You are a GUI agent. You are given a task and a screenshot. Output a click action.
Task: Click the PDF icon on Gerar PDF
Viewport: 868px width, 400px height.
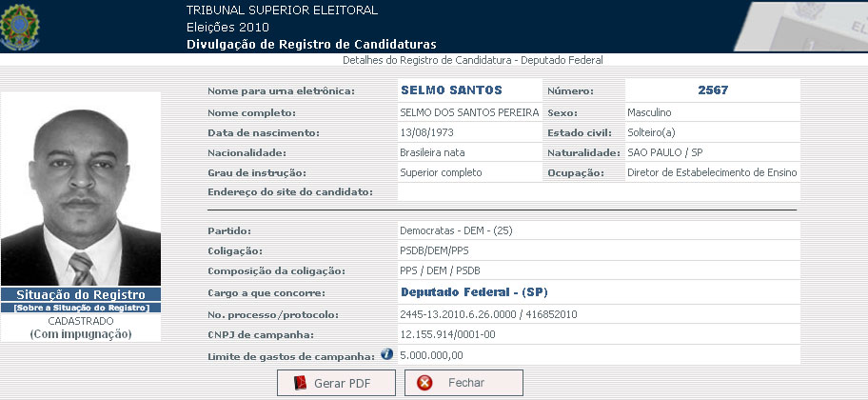coord(301,383)
